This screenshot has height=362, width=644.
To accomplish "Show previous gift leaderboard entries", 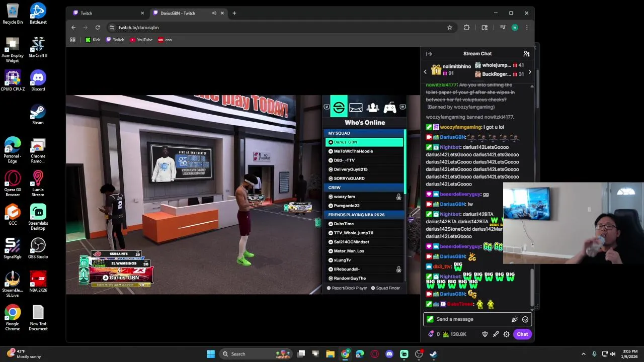I will tap(425, 72).
